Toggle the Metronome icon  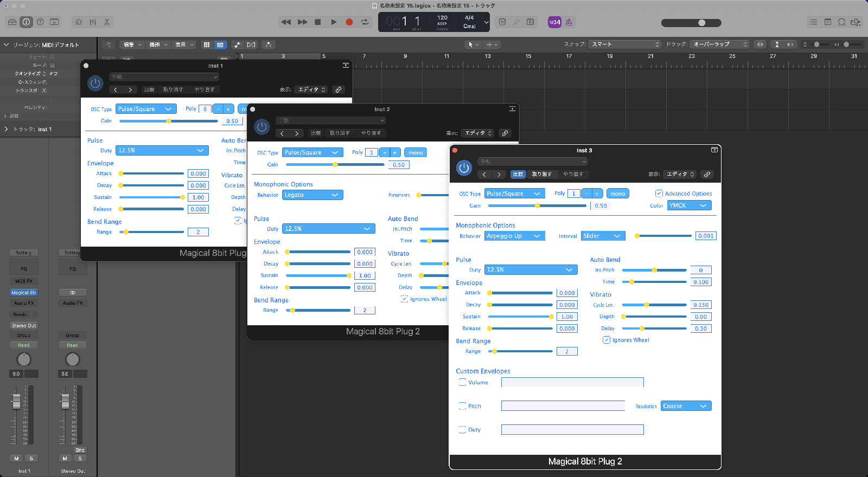pyautogui.click(x=569, y=22)
